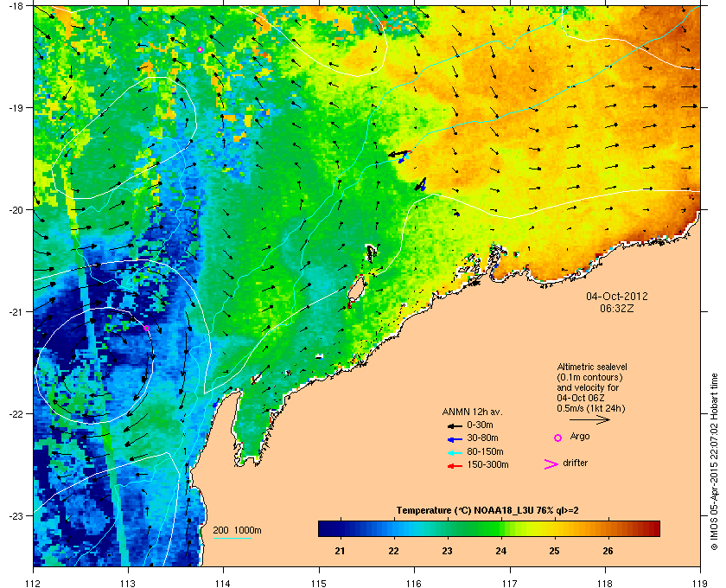Click the colorbar tick label 25
This screenshot has height=588, width=726.
tap(554, 551)
